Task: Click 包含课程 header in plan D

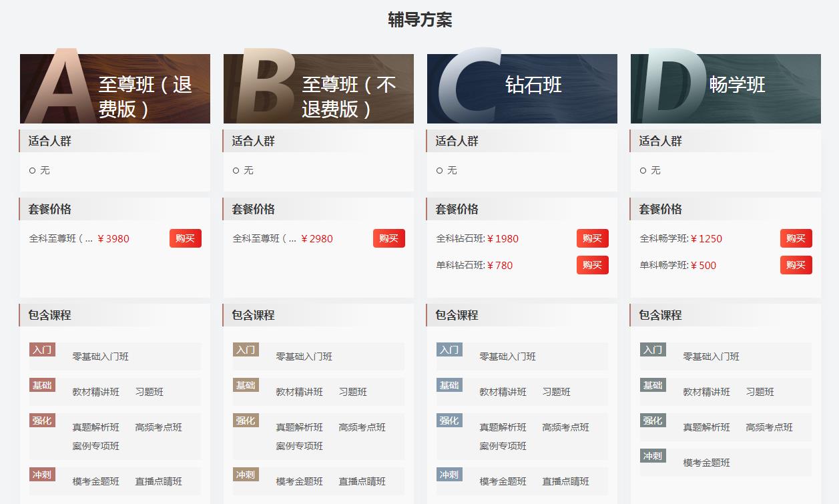Action: coord(661,315)
